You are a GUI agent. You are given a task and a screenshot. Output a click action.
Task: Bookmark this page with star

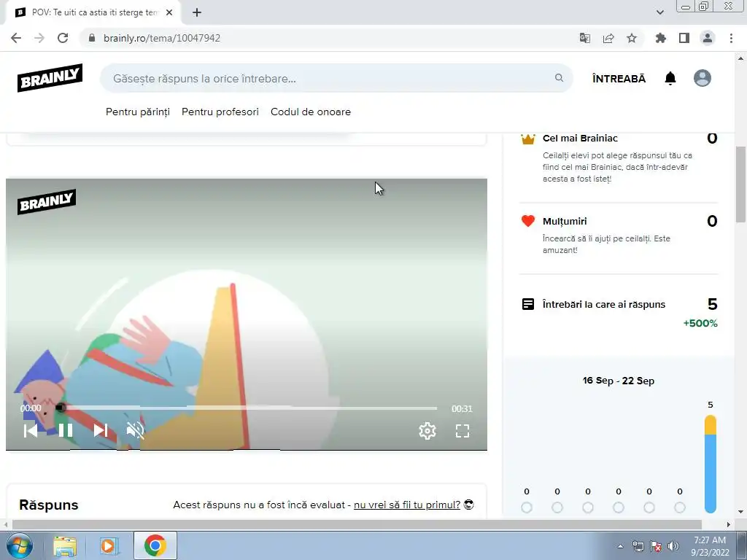coord(632,38)
